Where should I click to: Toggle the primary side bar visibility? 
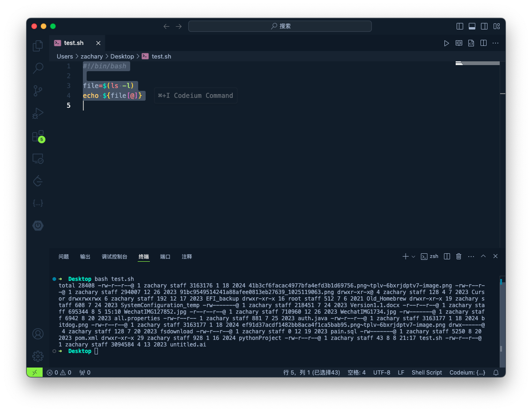pos(460,26)
